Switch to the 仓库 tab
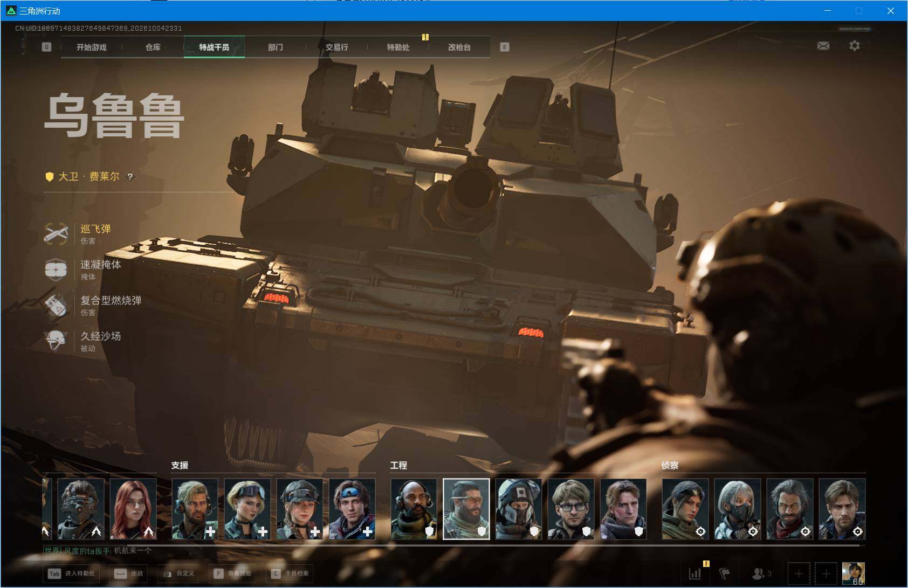Screen dimensions: 908x588 tap(153, 47)
